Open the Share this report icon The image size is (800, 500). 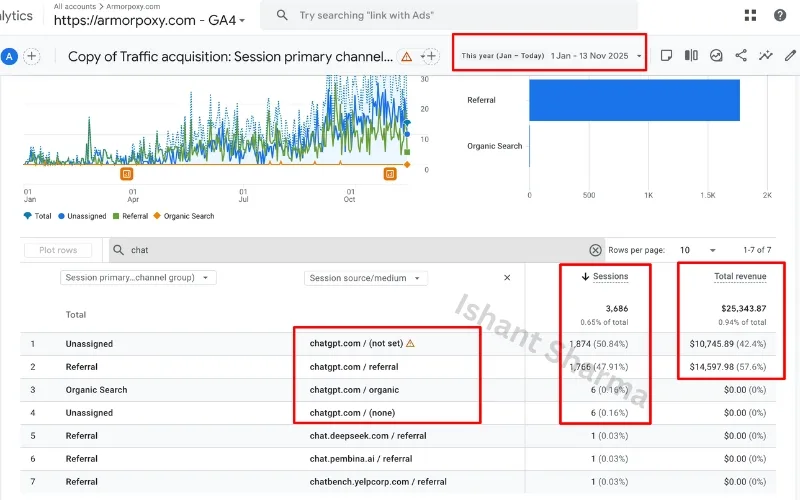point(741,56)
